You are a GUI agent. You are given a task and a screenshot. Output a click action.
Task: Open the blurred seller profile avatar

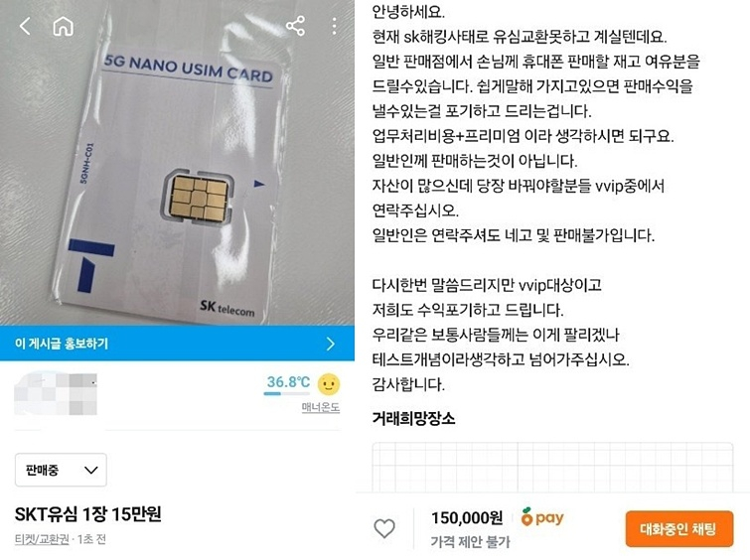56,393
